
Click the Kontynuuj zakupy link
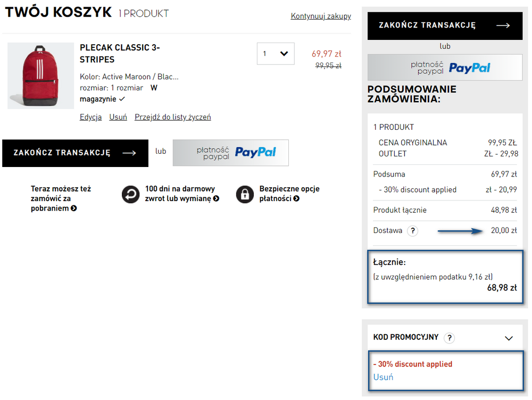pos(321,16)
